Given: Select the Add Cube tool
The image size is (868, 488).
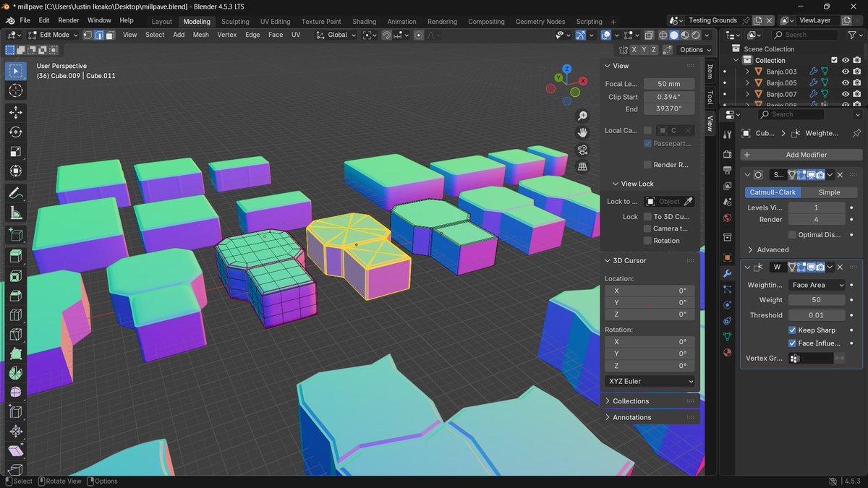Looking at the screenshot, I should pos(16,234).
